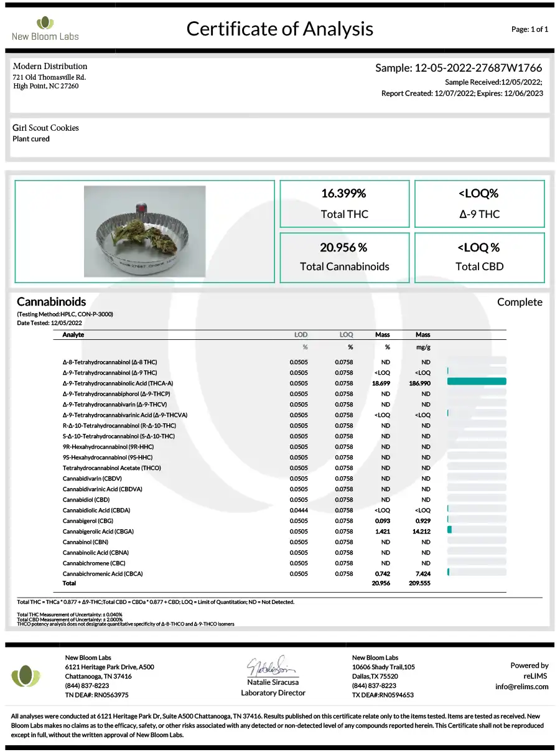Click the '18.699' THCA-A percent value
Image resolution: width=560 pixels, height=752 pixels.
point(381,383)
